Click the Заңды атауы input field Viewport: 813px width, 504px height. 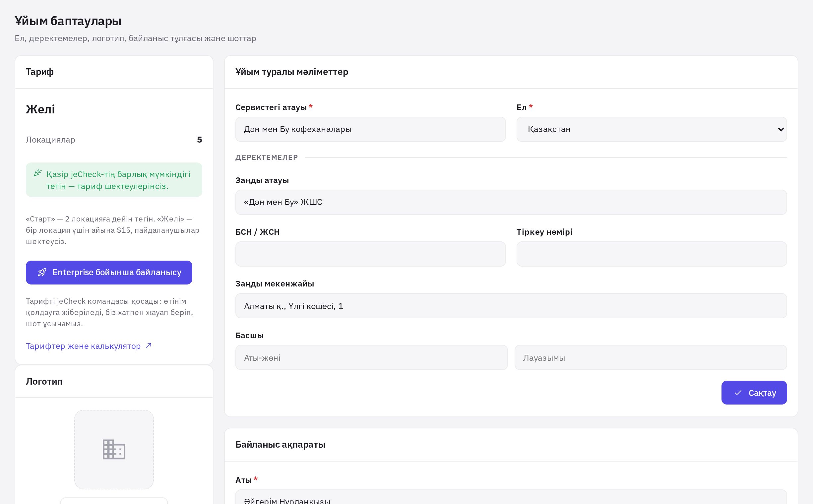coord(511,202)
